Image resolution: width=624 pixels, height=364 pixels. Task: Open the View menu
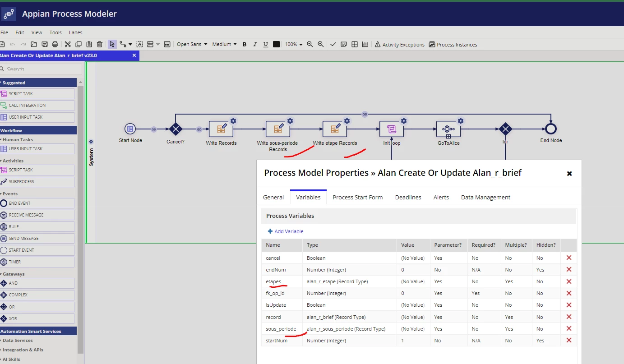[37, 32]
